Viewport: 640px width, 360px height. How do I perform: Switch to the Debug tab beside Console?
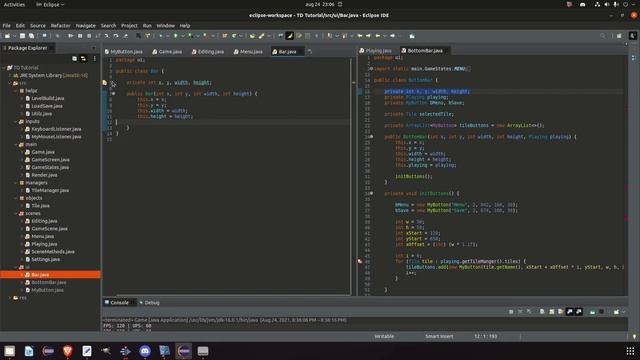point(149,303)
